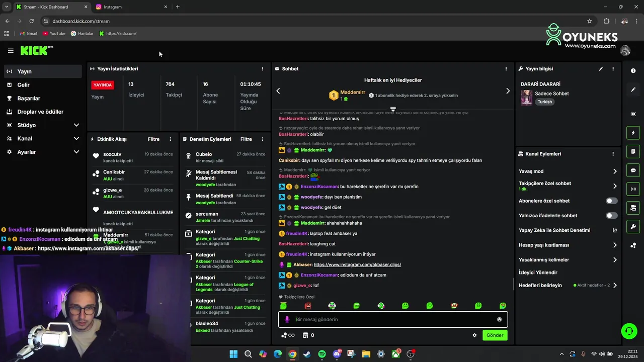Open Filtre in the Etkinlik Akışı panel
644x362 pixels.
click(153, 139)
